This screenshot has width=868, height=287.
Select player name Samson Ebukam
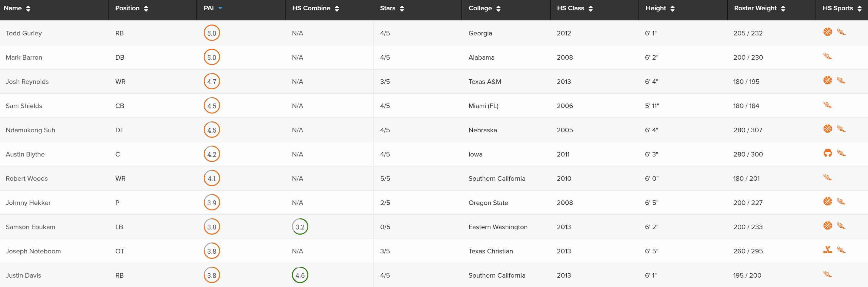click(30, 227)
